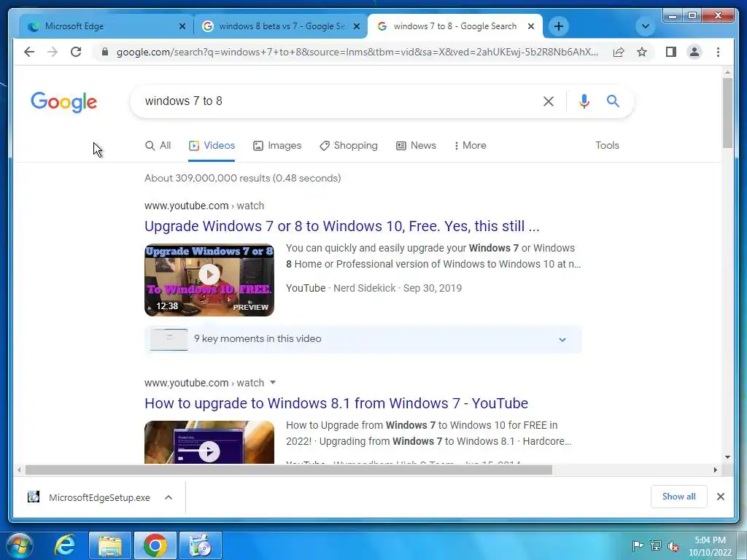747x560 pixels.
Task: Launch Internet Explorer from taskbar
Action: [x=64, y=545]
